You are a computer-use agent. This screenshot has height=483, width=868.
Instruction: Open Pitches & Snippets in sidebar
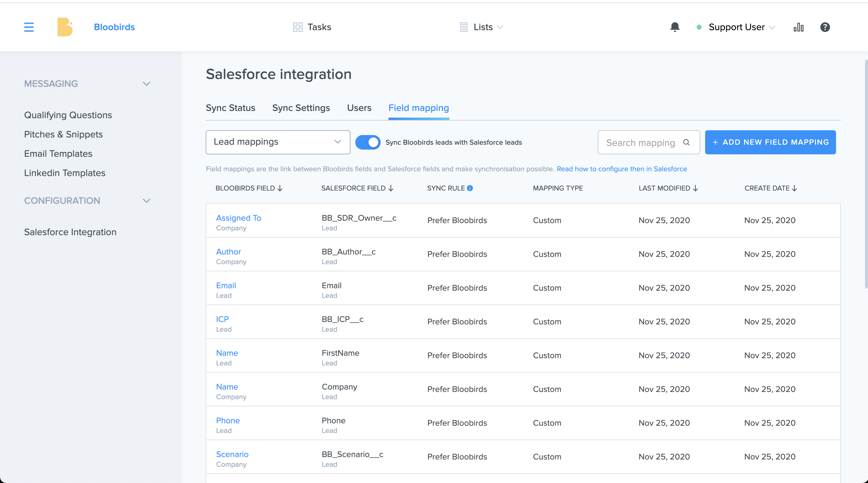[63, 134]
